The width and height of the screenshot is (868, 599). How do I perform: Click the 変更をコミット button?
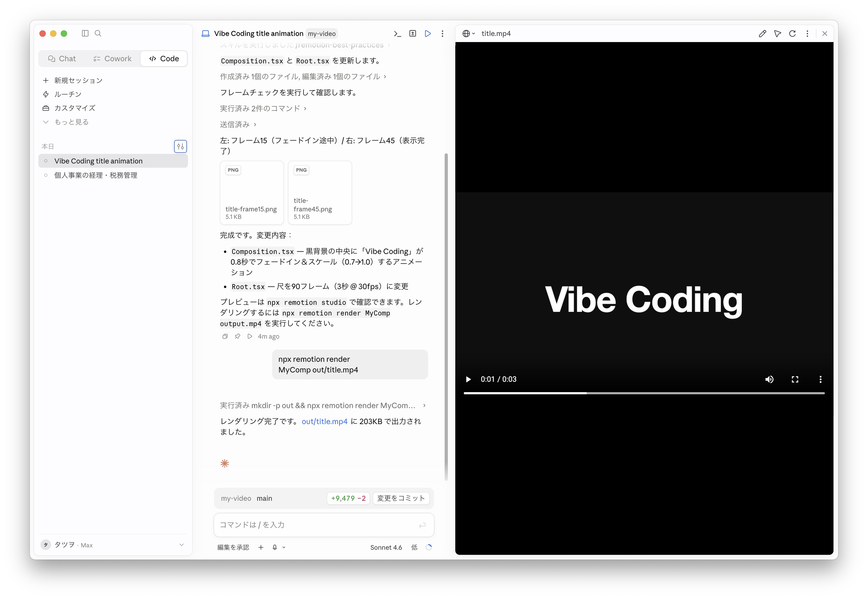point(401,498)
